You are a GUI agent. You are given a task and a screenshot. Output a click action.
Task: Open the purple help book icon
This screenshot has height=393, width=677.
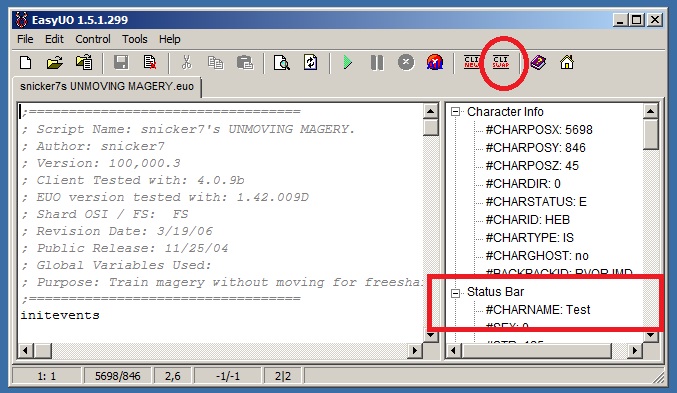(x=538, y=63)
